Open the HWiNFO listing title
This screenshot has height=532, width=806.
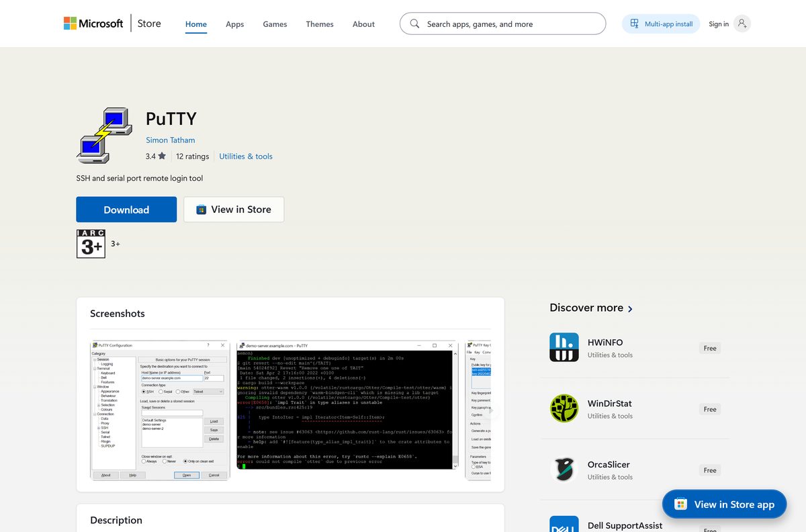point(605,342)
